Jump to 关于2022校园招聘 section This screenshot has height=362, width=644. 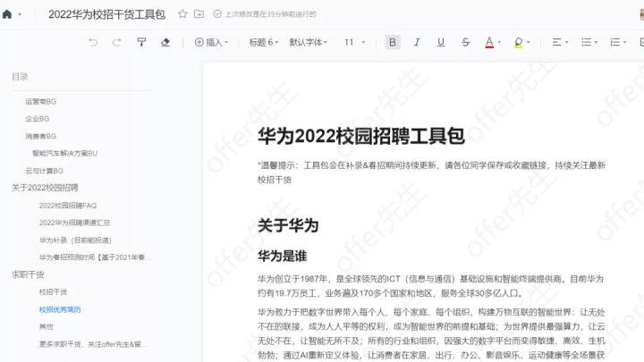click(x=45, y=188)
